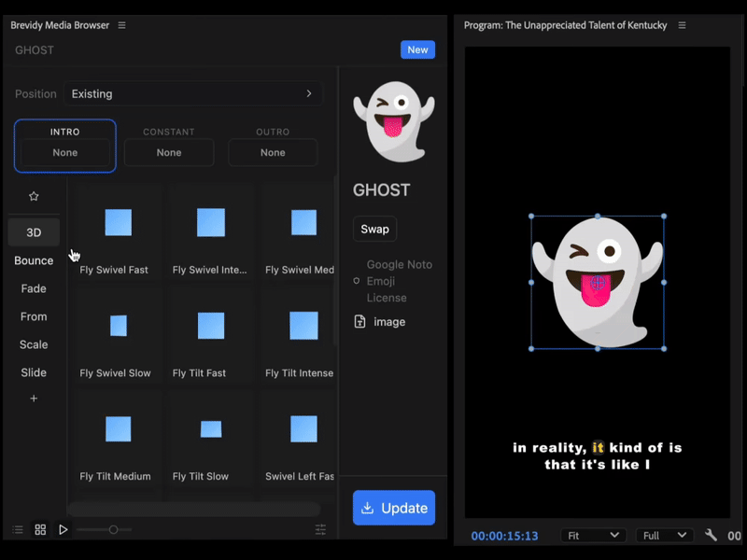Open the Google Noto Emoji License link
Screen dimensions: 747x560
pyautogui.click(x=400, y=281)
